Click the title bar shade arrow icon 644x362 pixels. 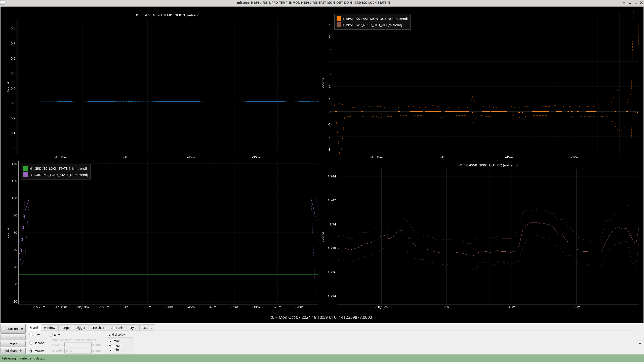point(624,3)
